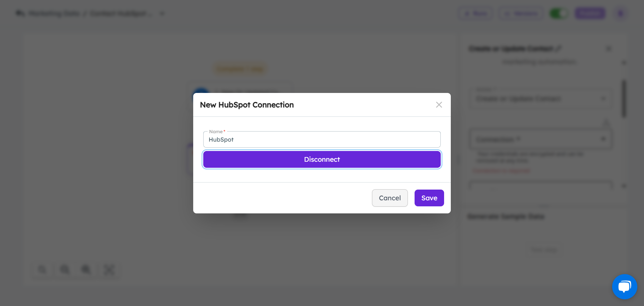
Task: Cancel the new connection dialog
Action: (390, 198)
